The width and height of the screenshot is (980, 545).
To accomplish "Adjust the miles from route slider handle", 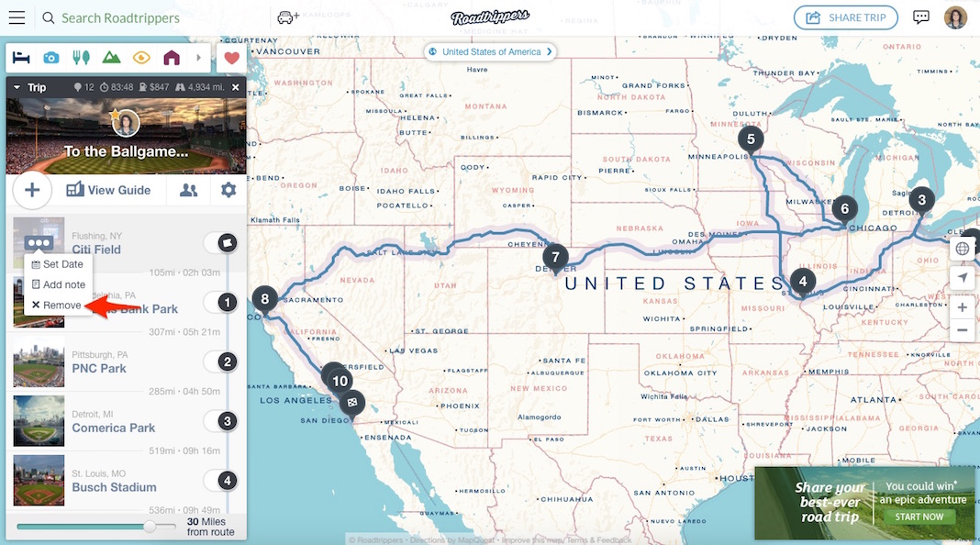I will click(x=150, y=527).
